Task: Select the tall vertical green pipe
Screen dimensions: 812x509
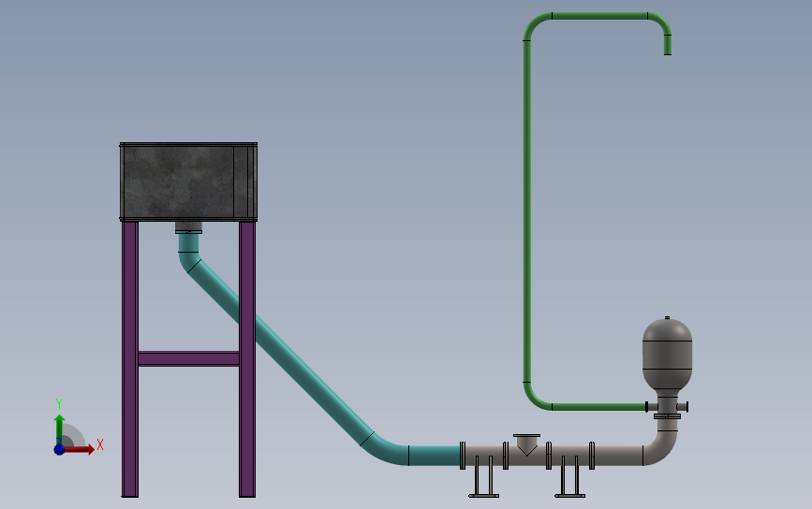Action: point(527,211)
